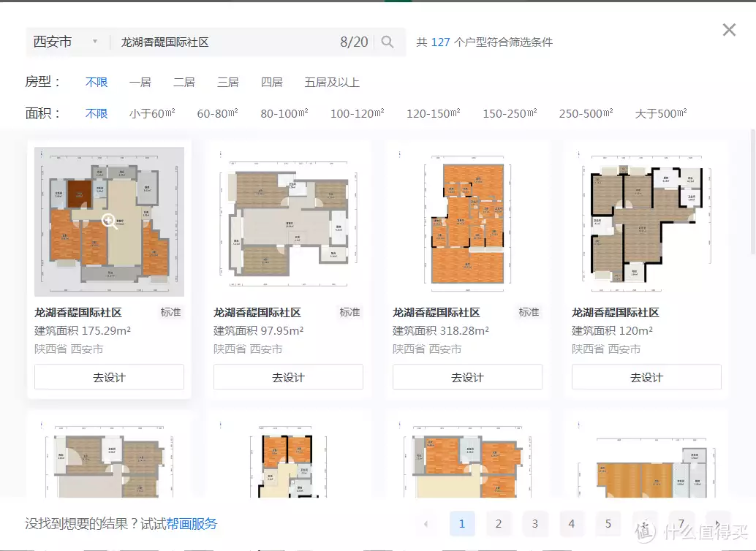Click the next page arrow

click(x=718, y=523)
